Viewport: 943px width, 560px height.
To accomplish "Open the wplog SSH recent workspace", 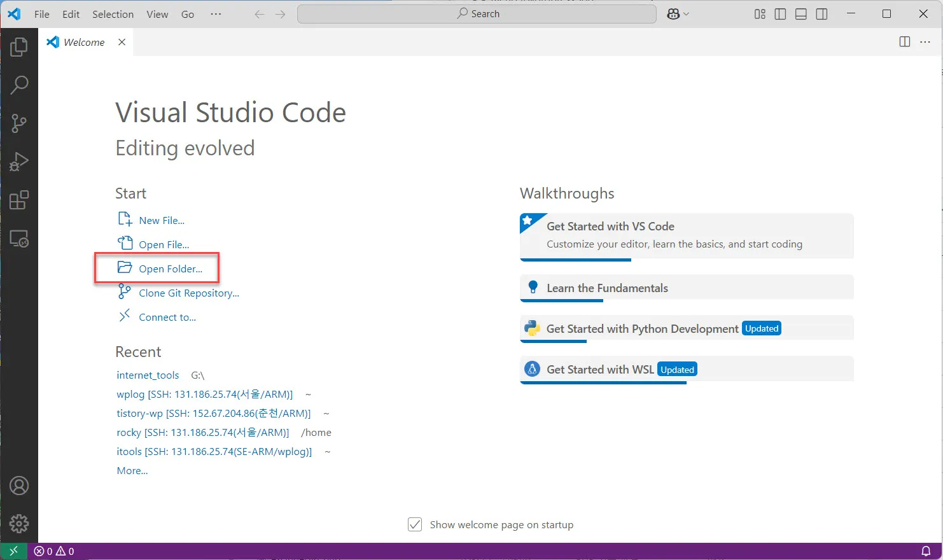I will pyautogui.click(x=205, y=394).
